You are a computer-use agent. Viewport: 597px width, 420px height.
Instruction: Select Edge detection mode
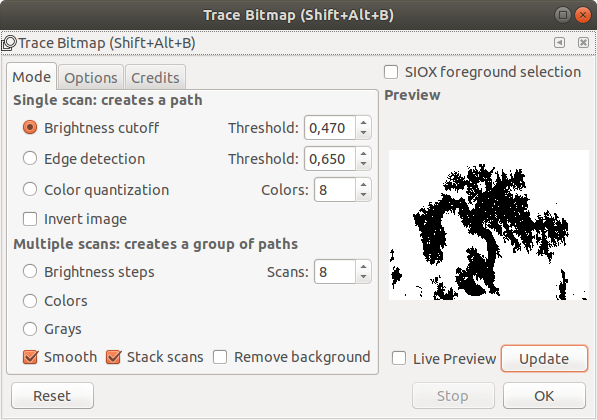(x=30, y=158)
